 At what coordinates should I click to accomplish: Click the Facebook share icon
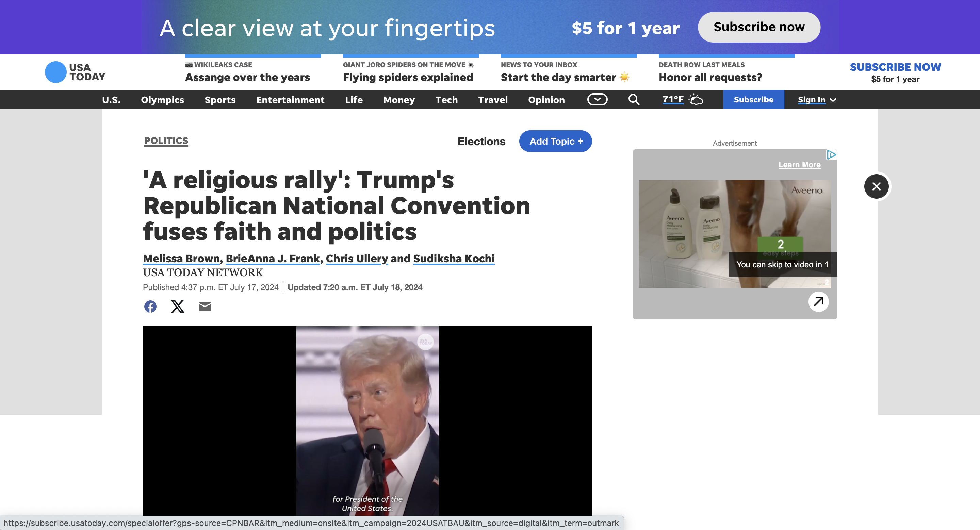[x=150, y=306]
